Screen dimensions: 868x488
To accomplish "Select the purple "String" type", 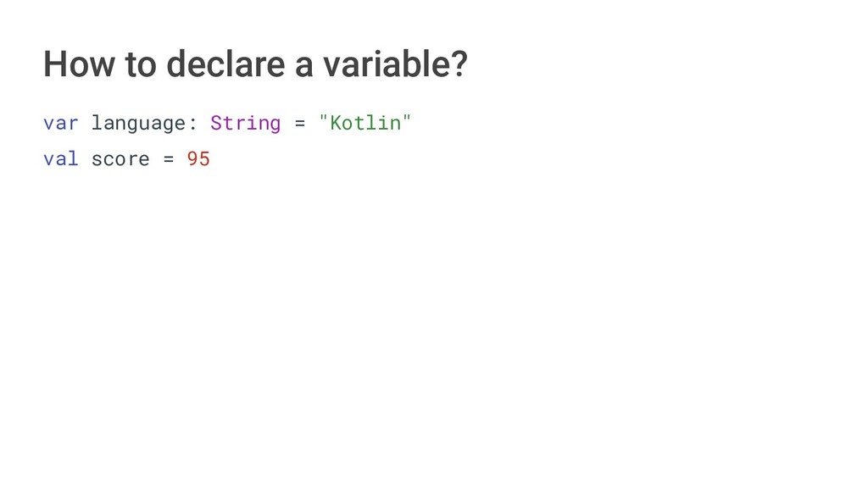I will click(x=245, y=124).
